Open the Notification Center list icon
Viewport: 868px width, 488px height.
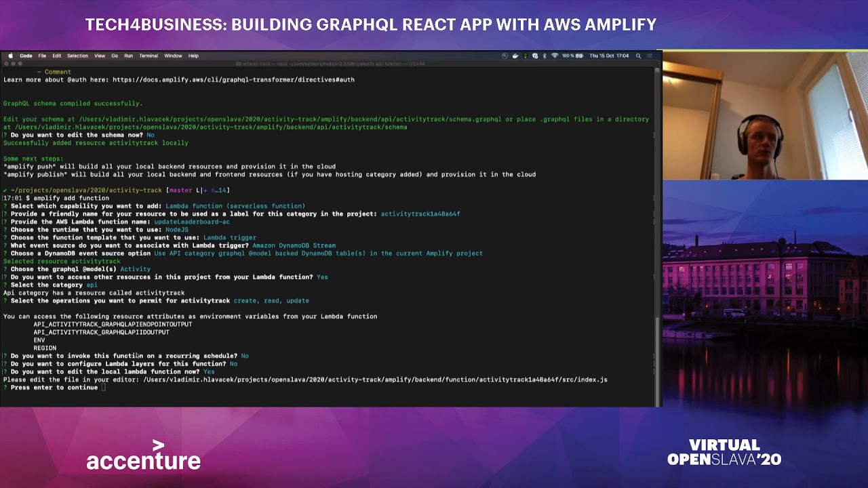[650, 56]
